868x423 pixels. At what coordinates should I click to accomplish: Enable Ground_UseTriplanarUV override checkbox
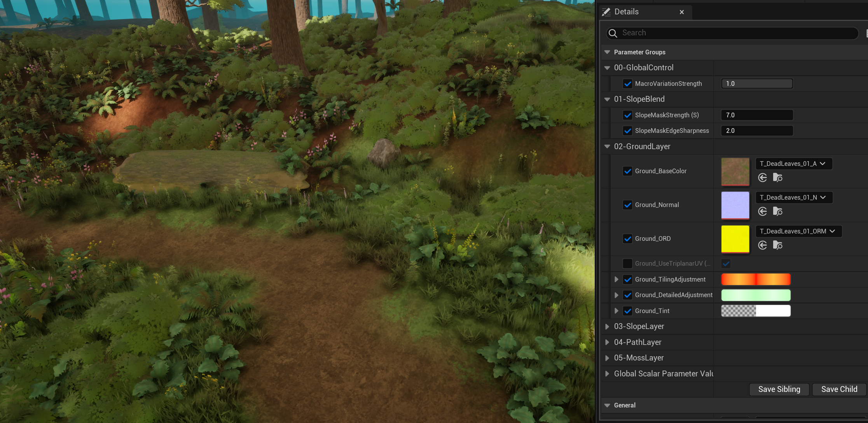click(627, 263)
